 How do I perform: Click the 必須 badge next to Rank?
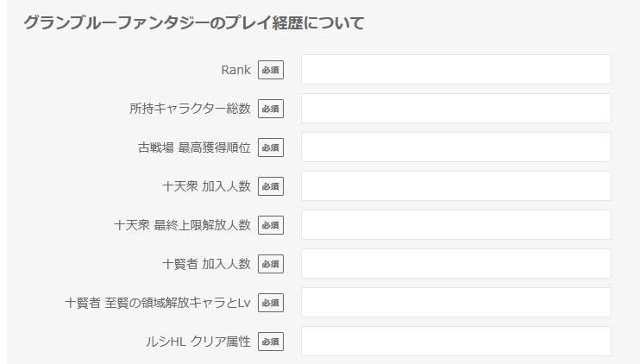coord(271,70)
